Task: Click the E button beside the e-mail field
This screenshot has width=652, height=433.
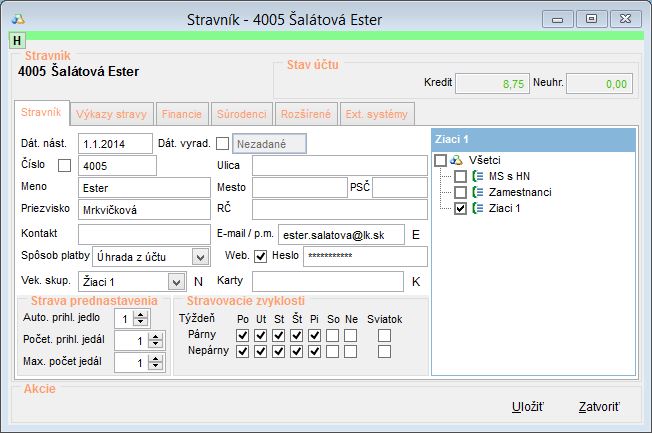Action: [415, 234]
